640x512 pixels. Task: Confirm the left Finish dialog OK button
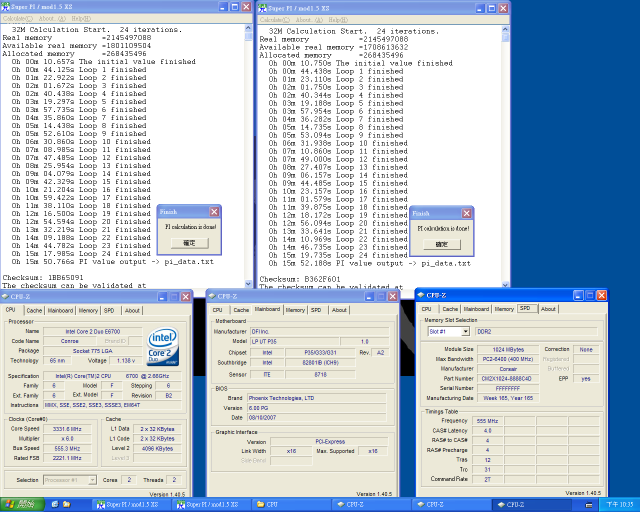tap(189, 243)
